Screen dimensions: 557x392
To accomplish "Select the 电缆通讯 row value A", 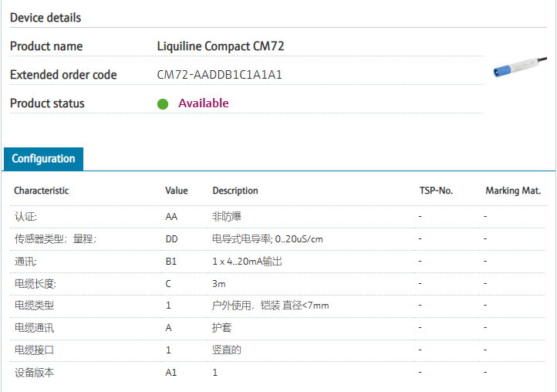I will pos(168,328).
